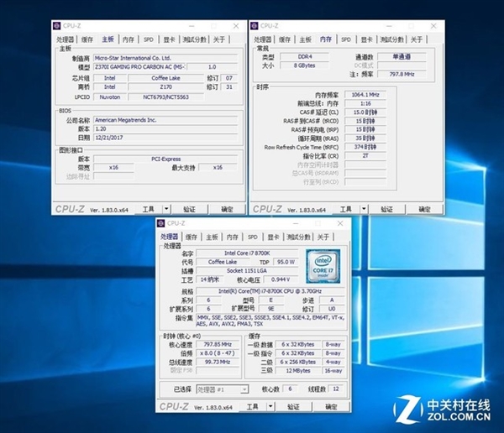Image resolution: width=504 pixels, height=433 pixels.
Task: Click tRFC value 374 时钟
Action: [x=365, y=147]
